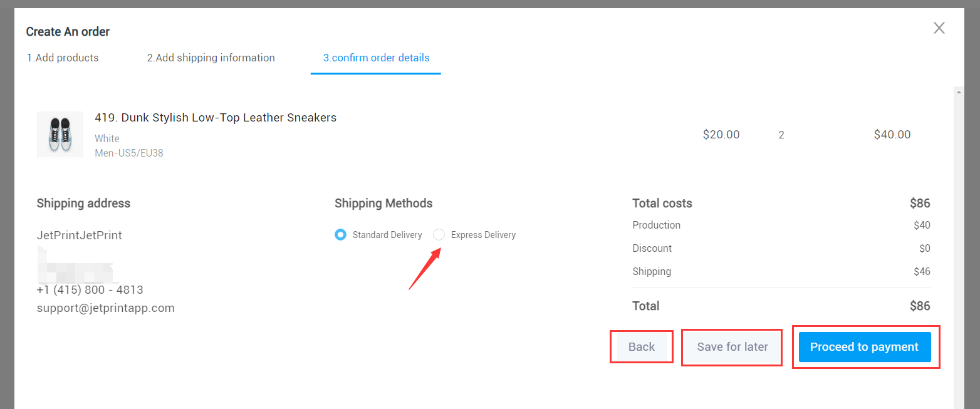Screen dimensions: 980x409
Task: Click the scrollbar up arrow
Action: coord(958,91)
